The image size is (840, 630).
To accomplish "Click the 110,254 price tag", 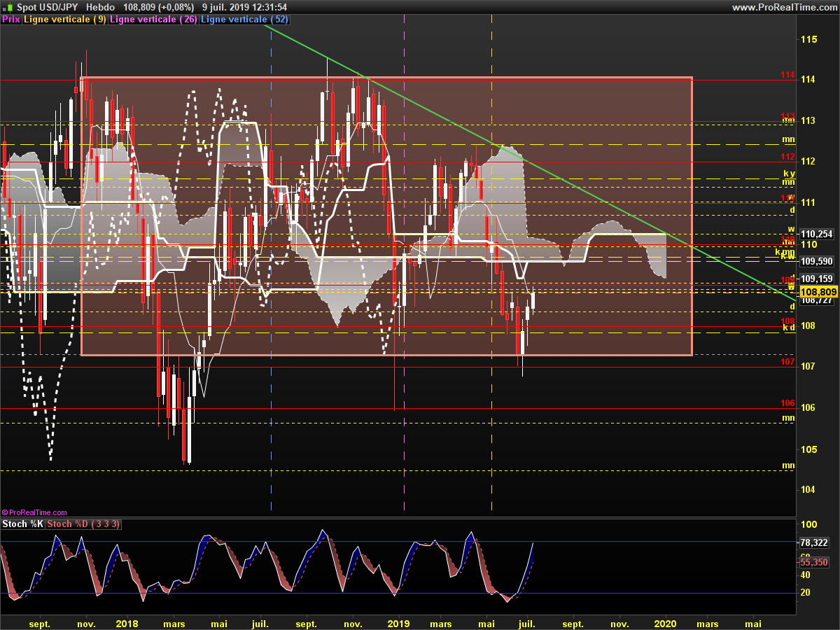I will pyautogui.click(x=817, y=234).
